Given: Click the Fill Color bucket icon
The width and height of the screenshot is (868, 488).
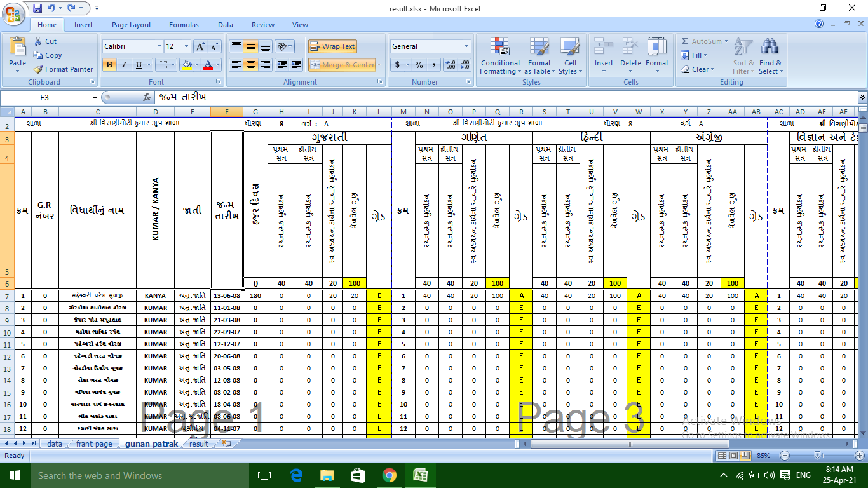Looking at the screenshot, I should [188, 65].
